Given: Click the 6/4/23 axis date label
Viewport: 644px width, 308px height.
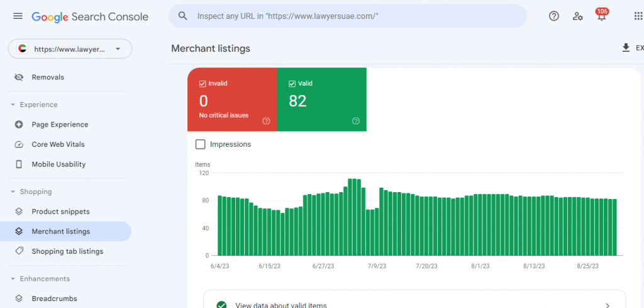Looking at the screenshot, I should pos(219,266).
